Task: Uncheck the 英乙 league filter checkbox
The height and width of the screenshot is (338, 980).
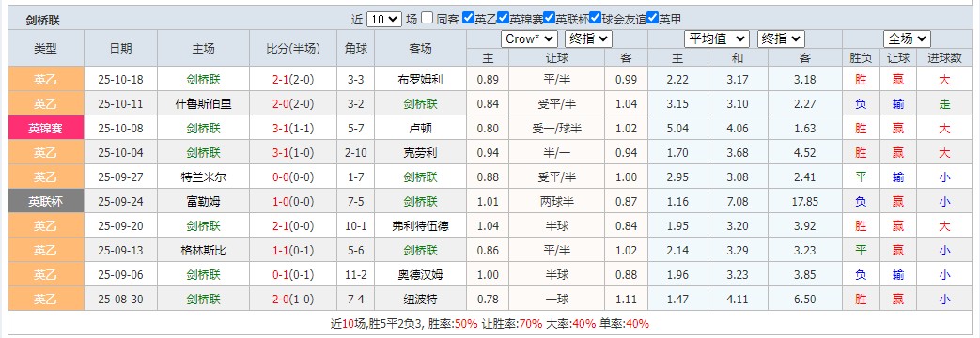Action: click(468, 18)
